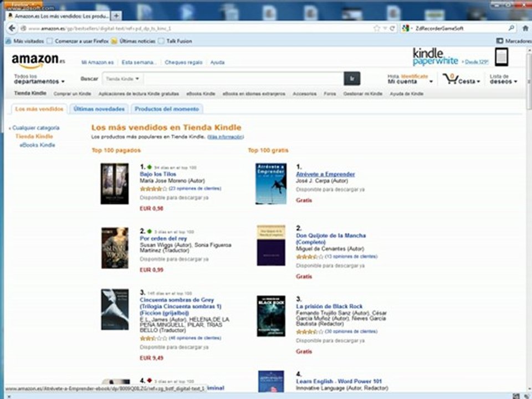Open Por orden del rey title link
Screen dimensions: 532x399
tap(163, 238)
